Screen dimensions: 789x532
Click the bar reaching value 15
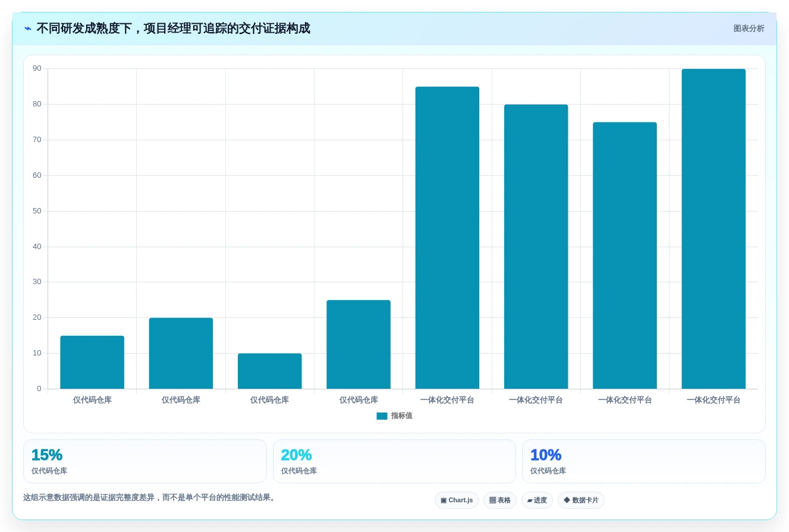[x=92, y=362]
